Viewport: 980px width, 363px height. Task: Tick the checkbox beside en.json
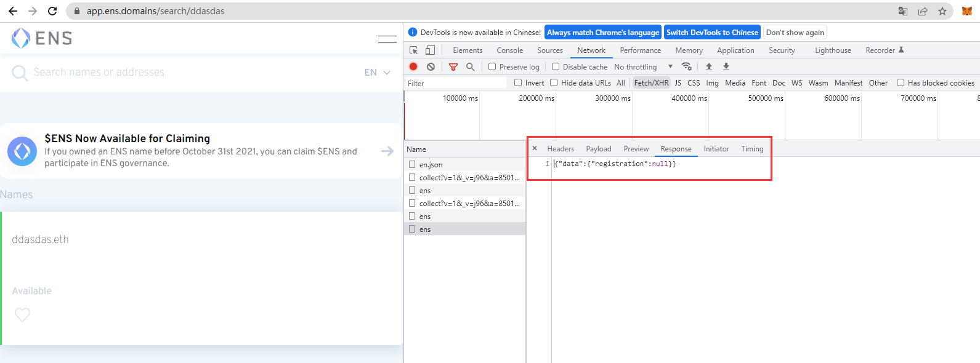412,164
